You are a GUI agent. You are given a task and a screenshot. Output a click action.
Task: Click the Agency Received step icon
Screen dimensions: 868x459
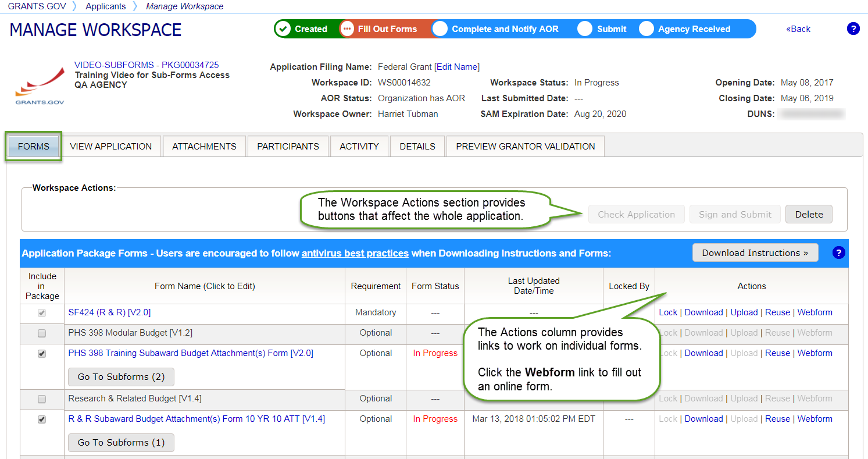[x=646, y=29]
